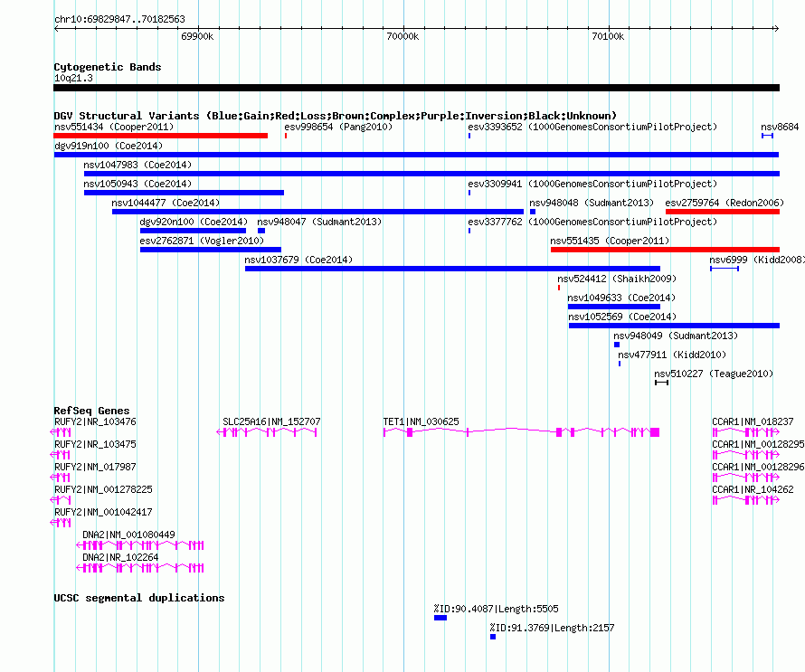
Task: Click the RUFY2|NR_103475 transcript label
Action: 95,444
